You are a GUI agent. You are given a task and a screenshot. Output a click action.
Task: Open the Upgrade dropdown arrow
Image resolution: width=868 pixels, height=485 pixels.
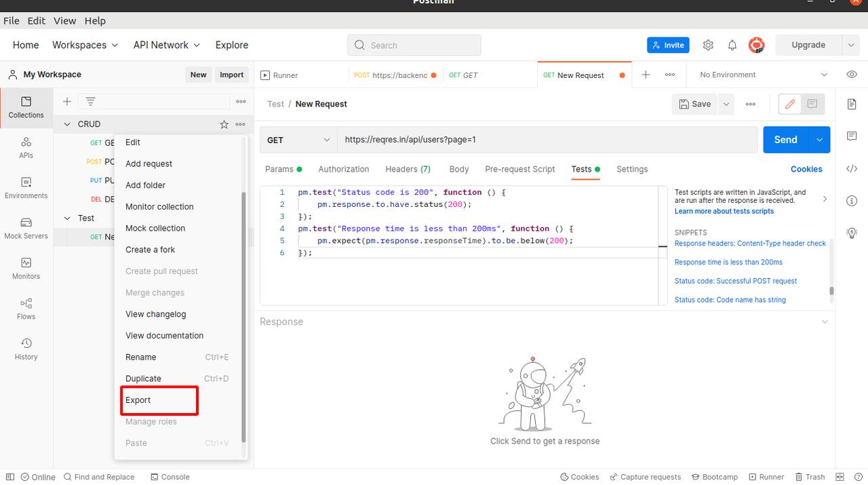(x=851, y=45)
